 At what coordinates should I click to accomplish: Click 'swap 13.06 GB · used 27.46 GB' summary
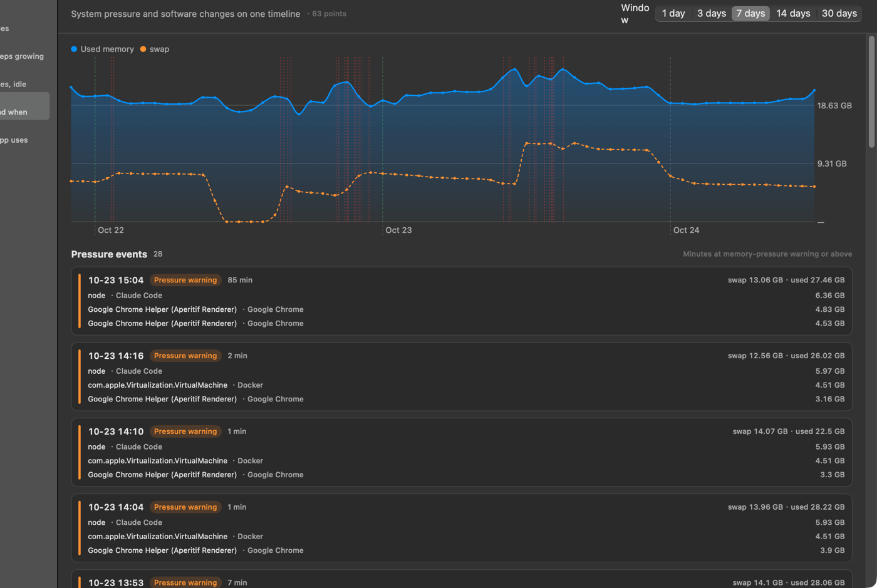click(x=786, y=280)
